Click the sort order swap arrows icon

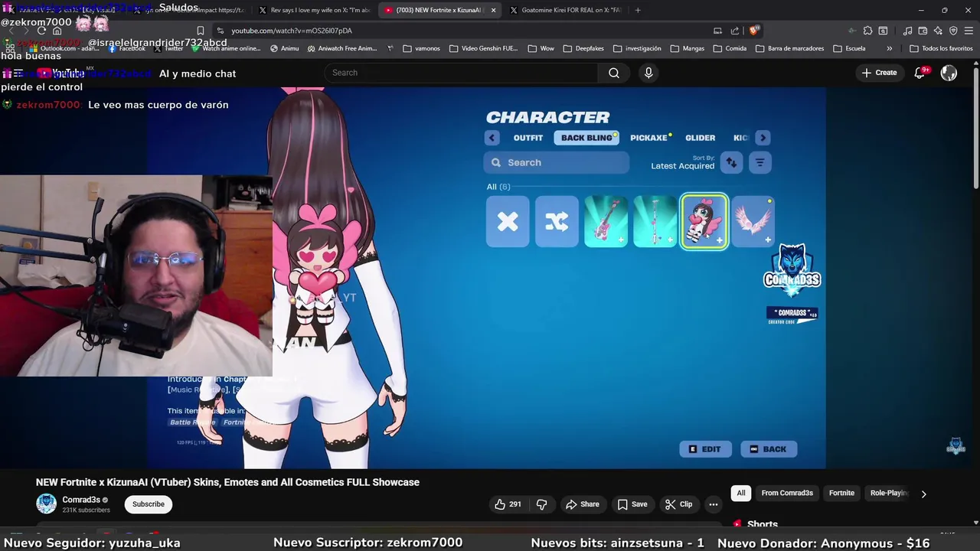[731, 162]
